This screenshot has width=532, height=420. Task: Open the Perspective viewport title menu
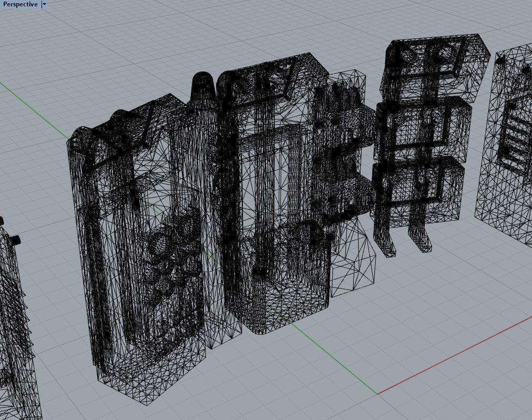pyautogui.click(x=20, y=4)
